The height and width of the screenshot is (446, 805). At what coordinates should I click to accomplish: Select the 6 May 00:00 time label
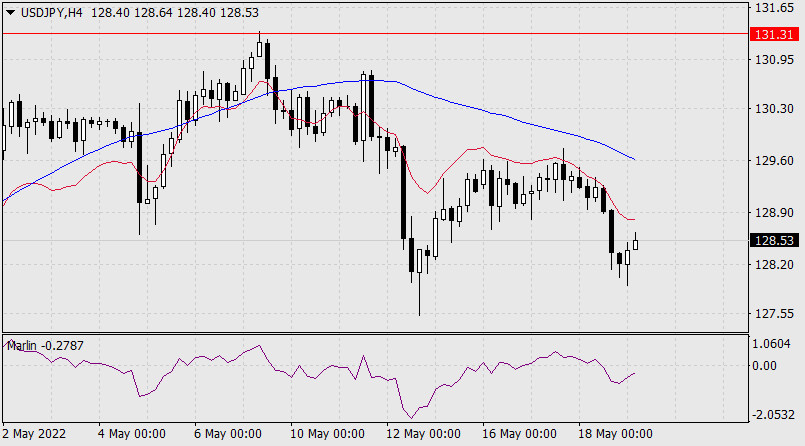tap(227, 434)
